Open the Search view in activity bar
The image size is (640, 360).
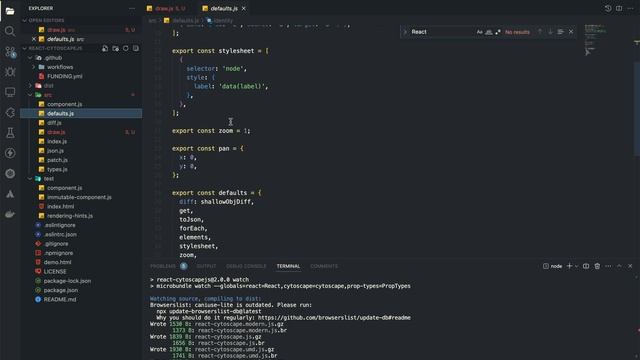point(10,31)
